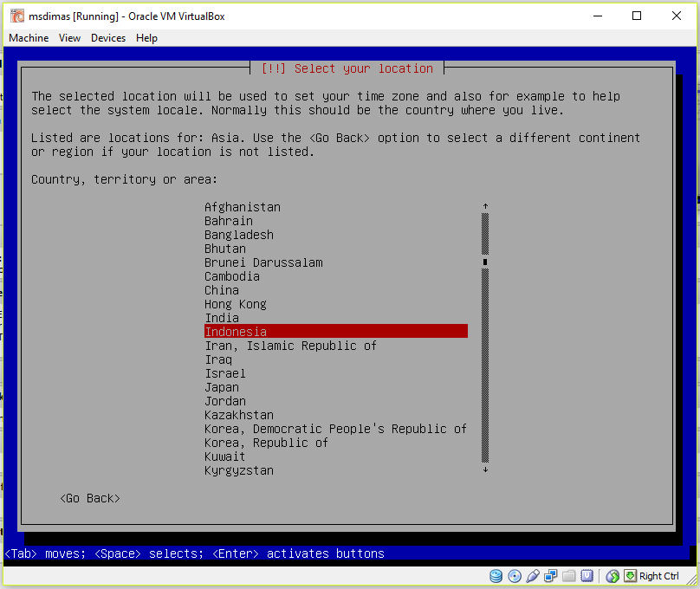Select Japan in the country list
The image size is (700, 589).
coord(222,387)
